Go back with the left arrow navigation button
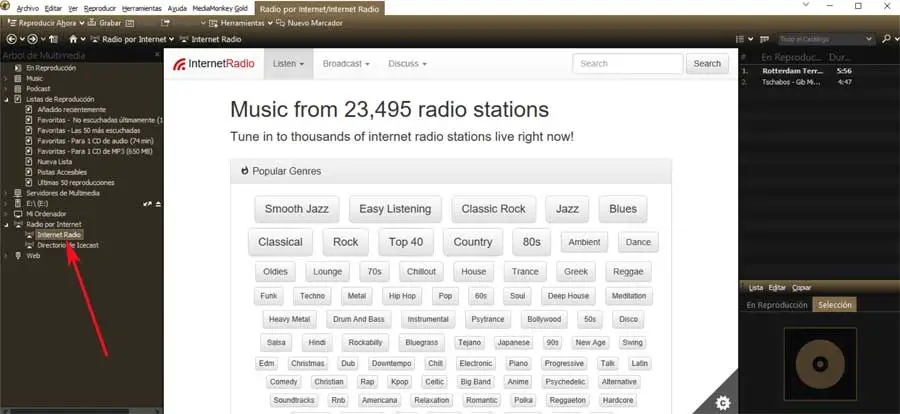The width and height of the screenshot is (900, 414). [11, 39]
